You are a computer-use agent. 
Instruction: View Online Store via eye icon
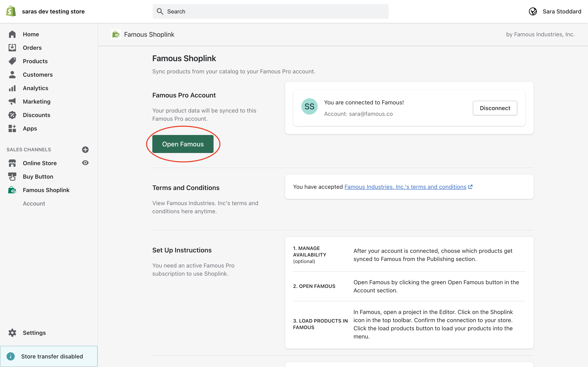click(85, 163)
